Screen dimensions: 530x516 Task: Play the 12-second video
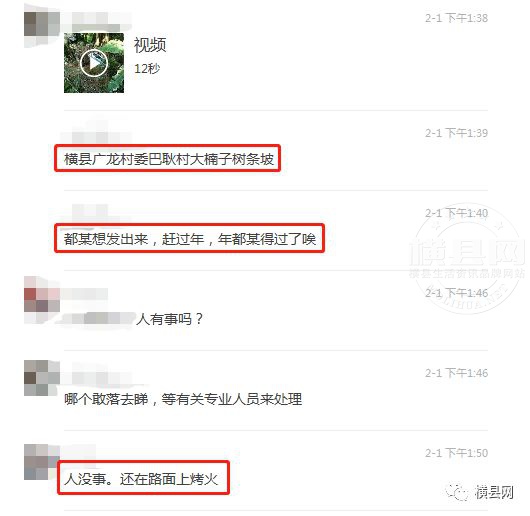click(x=94, y=63)
